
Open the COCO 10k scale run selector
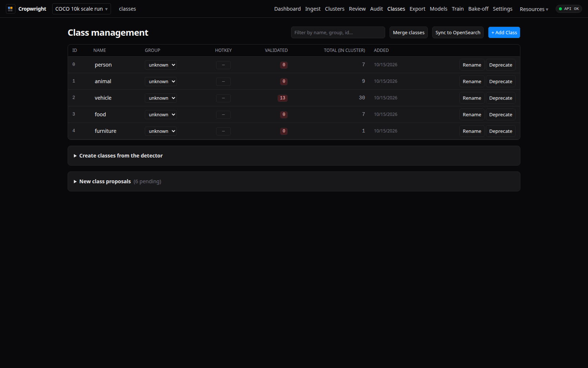pyautogui.click(x=82, y=9)
